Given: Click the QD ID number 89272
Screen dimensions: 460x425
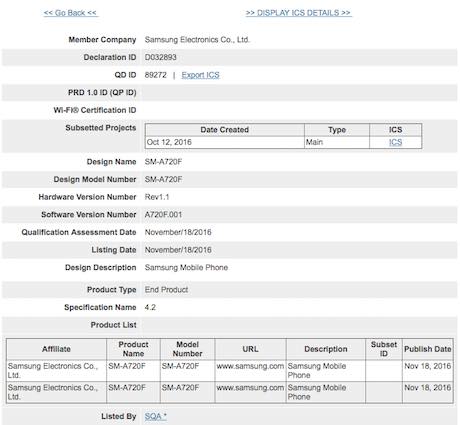Looking at the screenshot, I should 155,75.
